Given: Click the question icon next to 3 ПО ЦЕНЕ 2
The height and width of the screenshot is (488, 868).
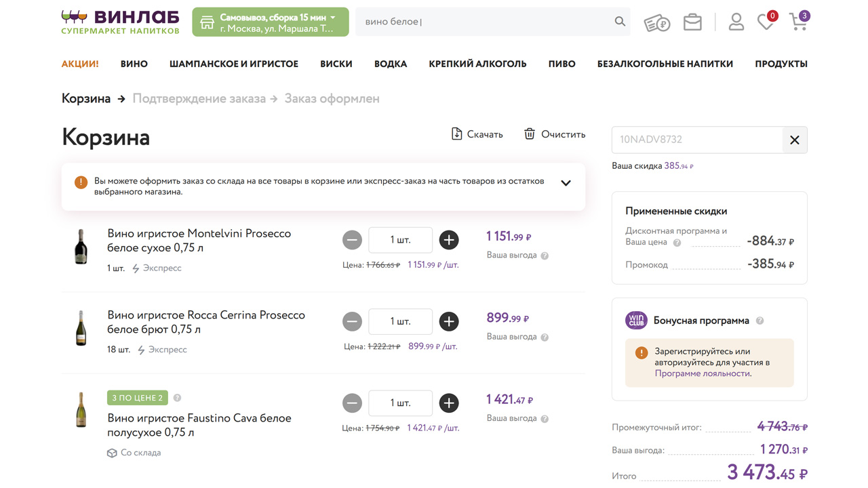Looking at the screenshot, I should [177, 398].
